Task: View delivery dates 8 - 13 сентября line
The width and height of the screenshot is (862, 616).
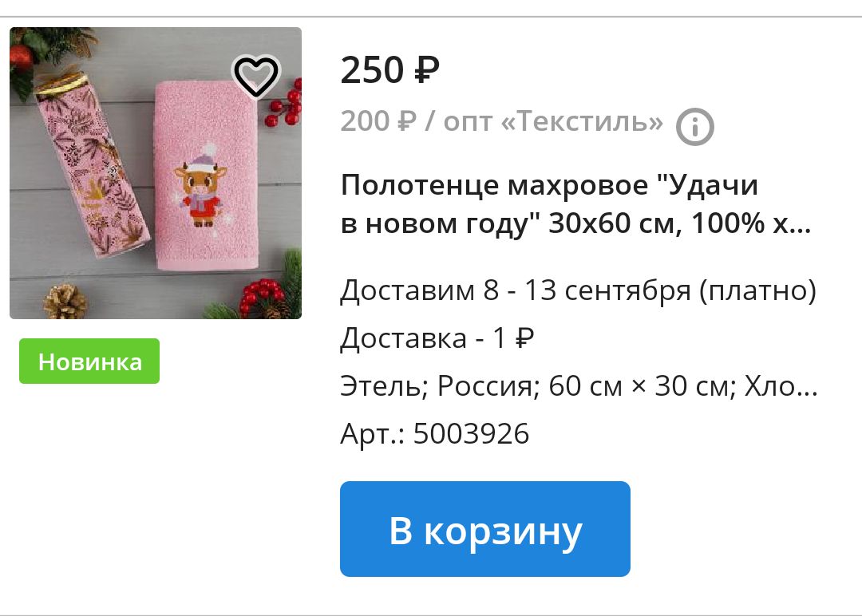Action: pos(579,290)
